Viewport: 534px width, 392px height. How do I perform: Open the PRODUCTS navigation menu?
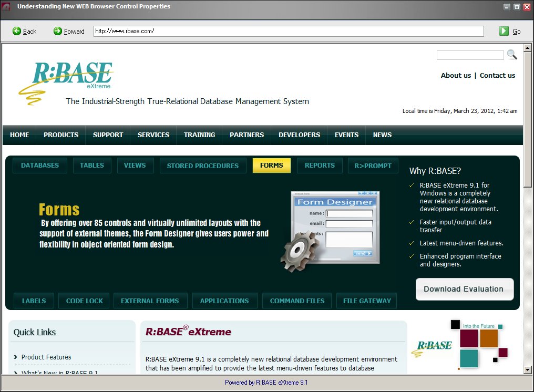coord(61,135)
